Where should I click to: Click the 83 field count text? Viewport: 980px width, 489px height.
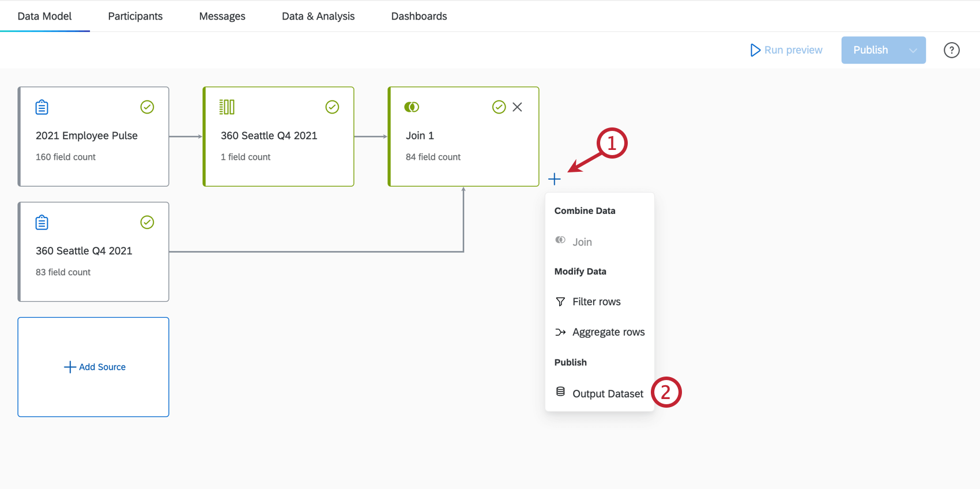63,272
